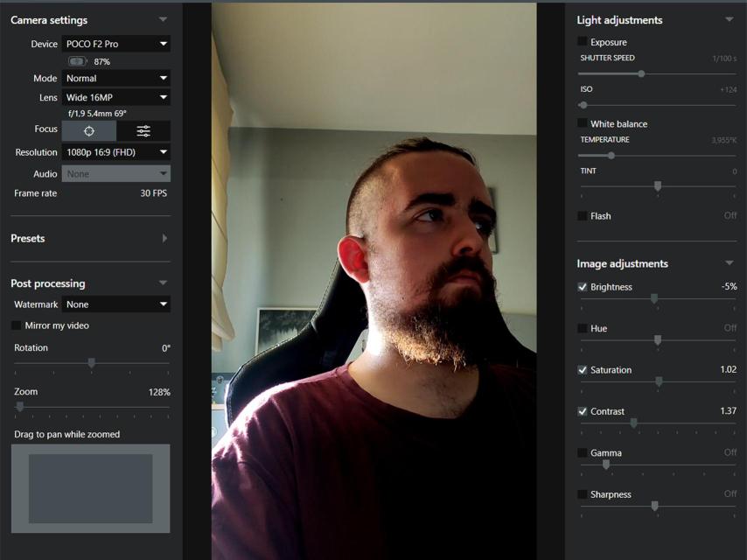Click the device battery level icon
The width and height of the screenshot is (747, 560).
(x=78, y=62)
